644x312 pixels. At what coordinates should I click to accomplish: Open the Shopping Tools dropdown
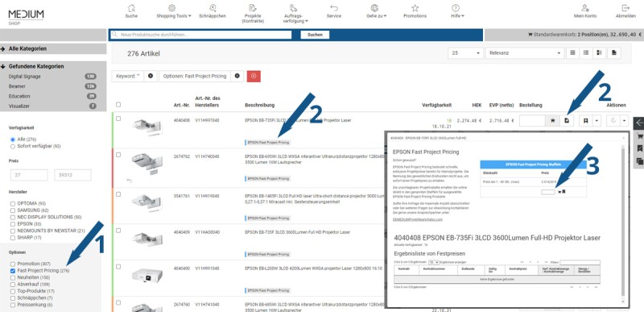(174, 11)
